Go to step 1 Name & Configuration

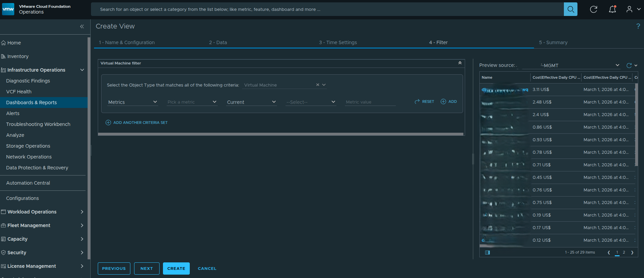[x=127, y=42]
